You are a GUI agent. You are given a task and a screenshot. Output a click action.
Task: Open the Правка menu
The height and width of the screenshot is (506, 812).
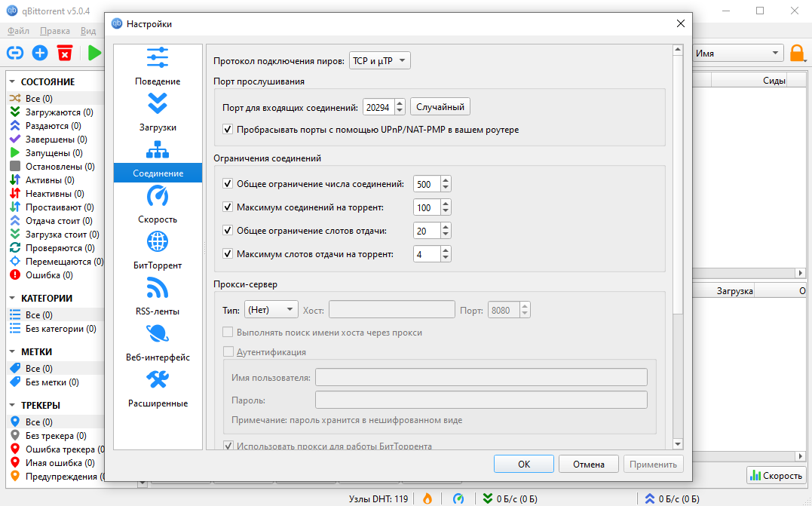click(54, 31)
